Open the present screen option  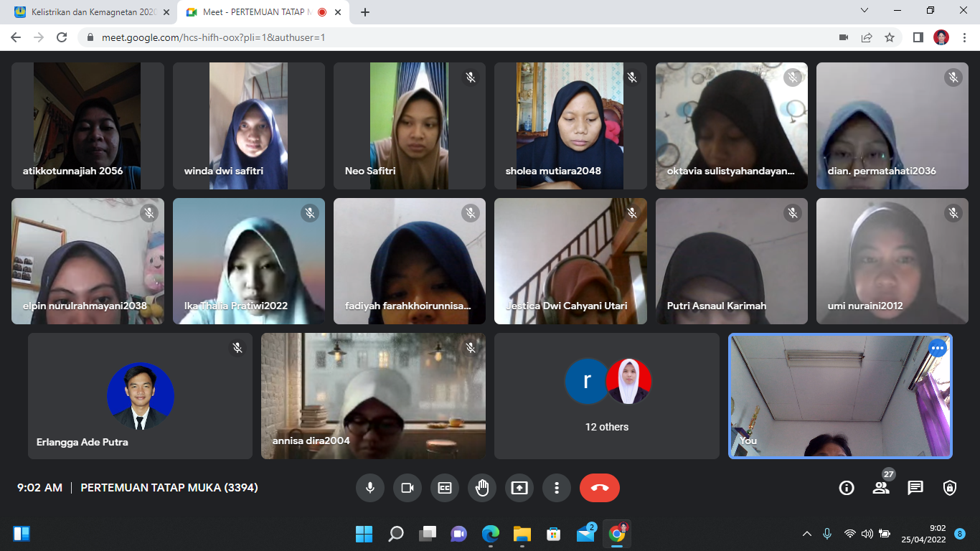pyautogui.click(x=519, y=488)
